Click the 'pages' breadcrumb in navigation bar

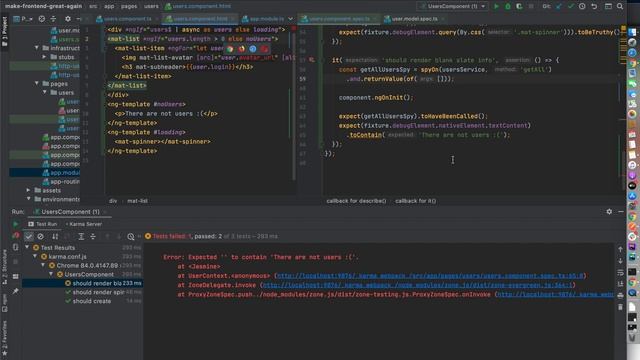[x=129, y=6]
